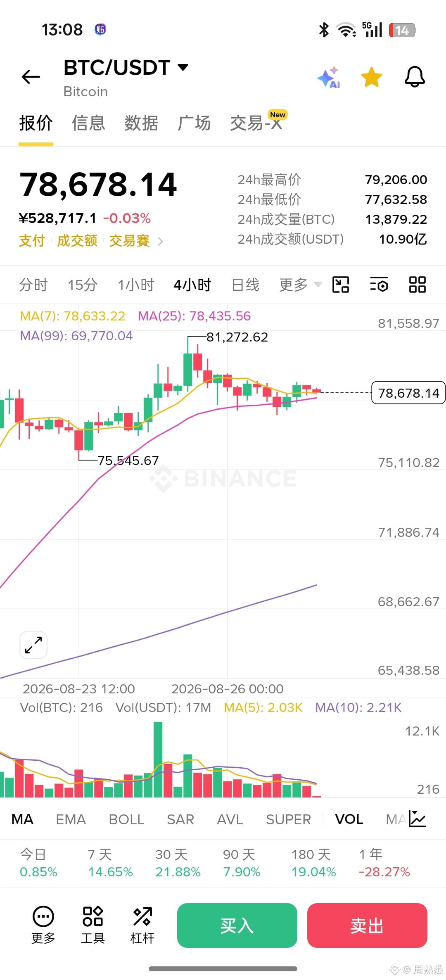This screenshot has height=980, width=446.
Task: Select the 15分 chart interval
Action: 83,285
